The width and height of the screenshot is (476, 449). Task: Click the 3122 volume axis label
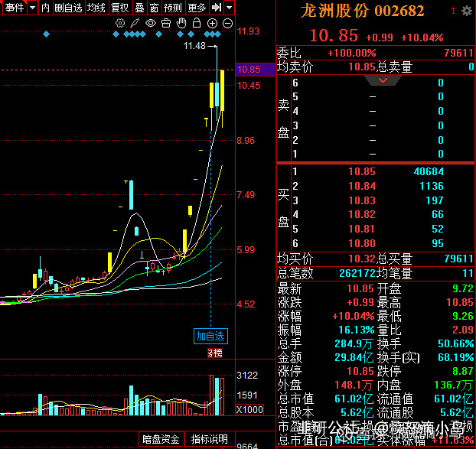247,376
